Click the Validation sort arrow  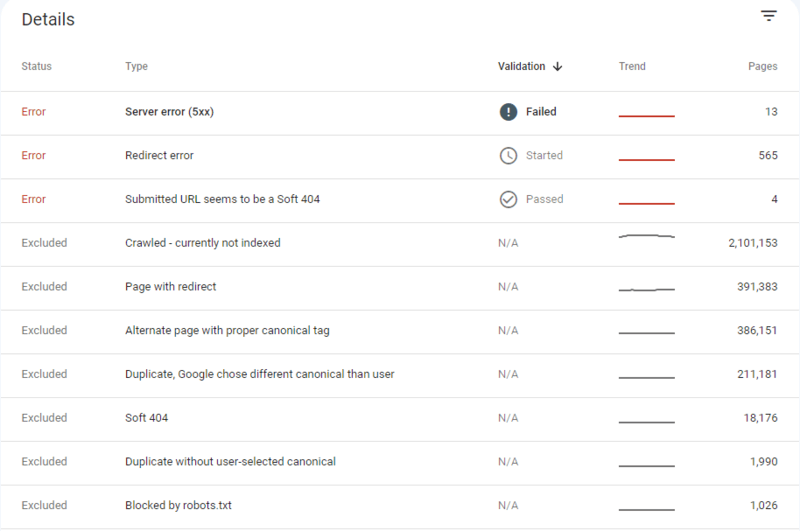[x=557, y=67]
